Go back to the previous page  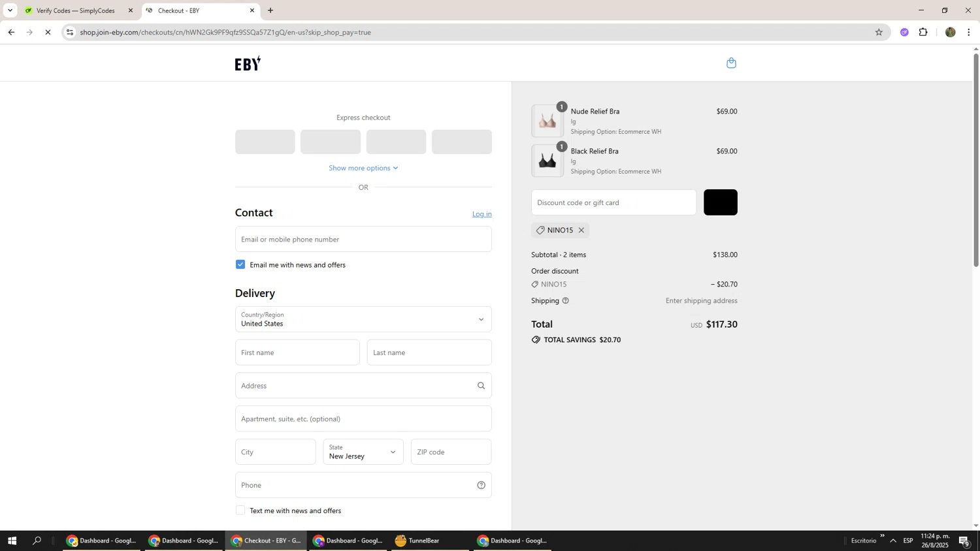click(11, 32)
